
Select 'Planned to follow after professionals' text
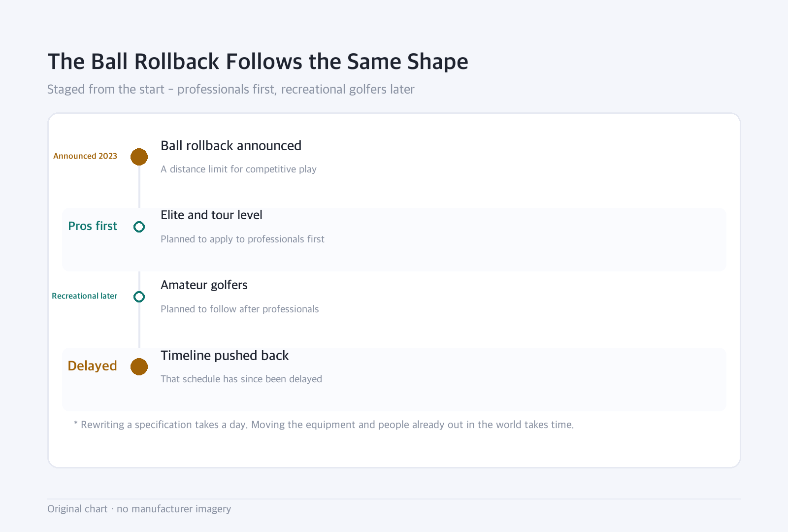point(239,309)
